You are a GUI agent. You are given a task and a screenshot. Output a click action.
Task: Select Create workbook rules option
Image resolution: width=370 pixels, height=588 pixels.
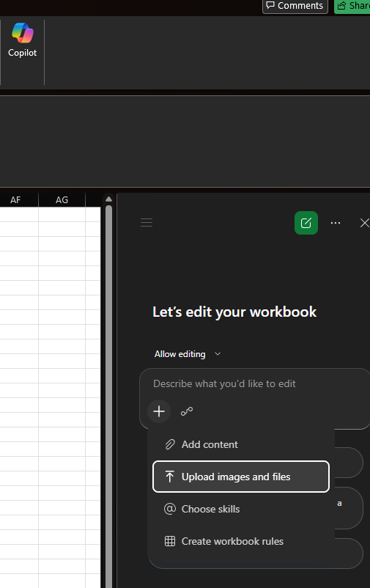(x=240, y=541)
